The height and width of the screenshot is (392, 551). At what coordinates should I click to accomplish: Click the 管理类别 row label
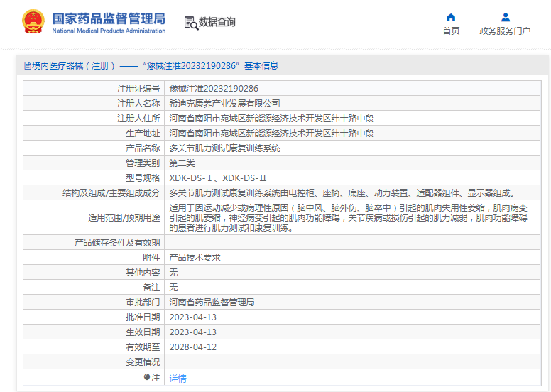point(143,163)
